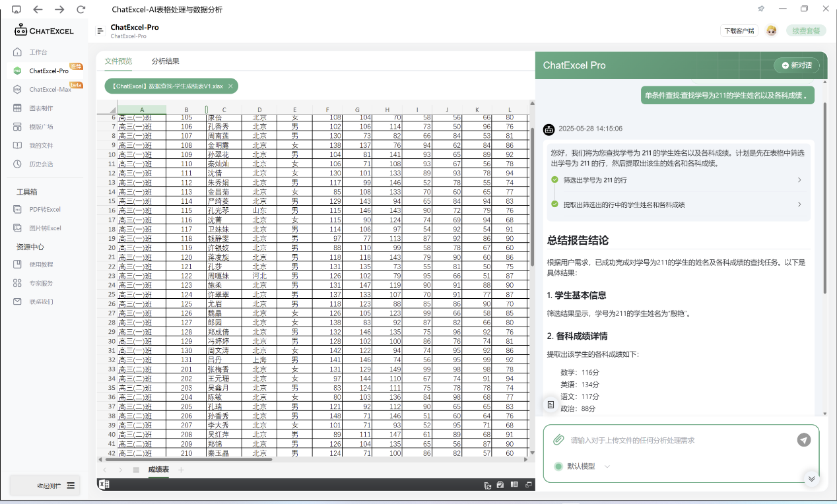The width and height of the screenshot is (837, 504).
Task: Click 下载客户端 to download the client
Action: [739, 30]
